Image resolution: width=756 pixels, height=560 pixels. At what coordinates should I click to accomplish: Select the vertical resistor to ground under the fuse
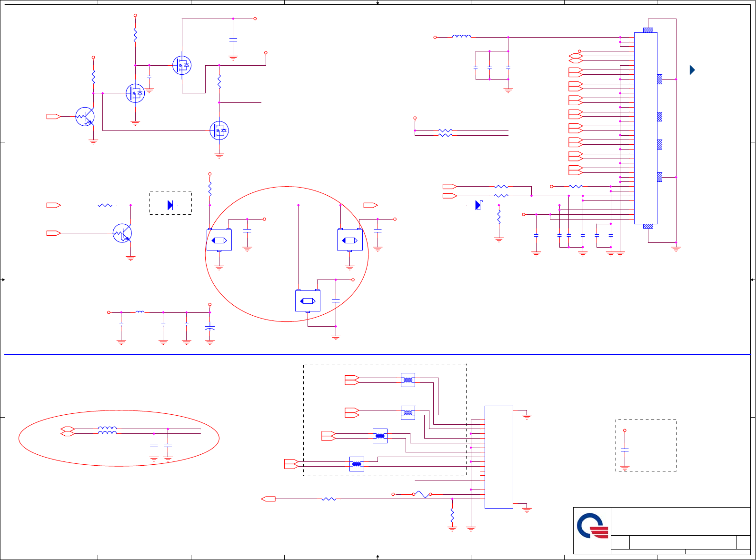(452, 516)
